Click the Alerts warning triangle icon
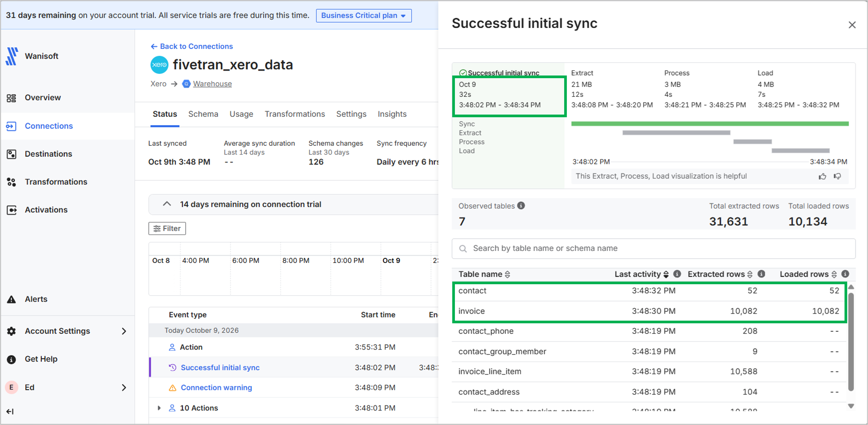The width and height of the screenshot is (868, 425). point(12,299)
